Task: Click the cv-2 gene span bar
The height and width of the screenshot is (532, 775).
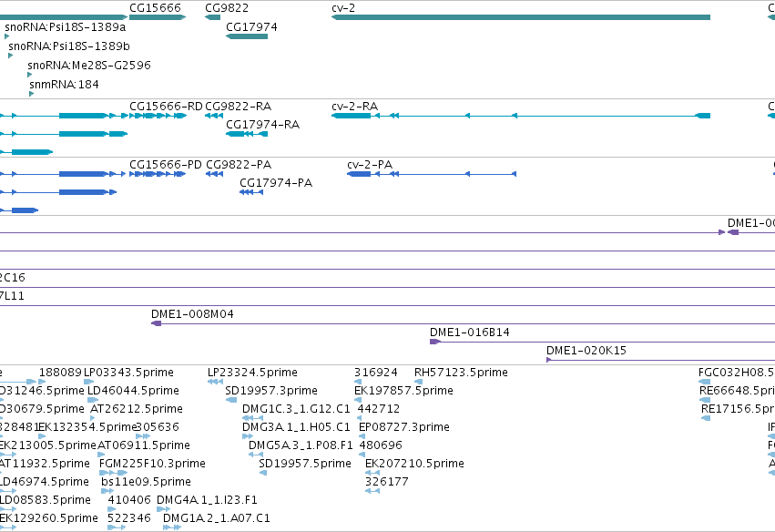Action: pyautogui.click(x=520, y=17)
